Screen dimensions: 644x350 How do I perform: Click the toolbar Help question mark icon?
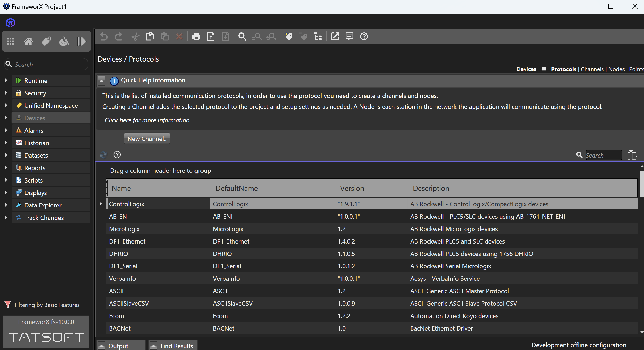(x=364, y=37)
